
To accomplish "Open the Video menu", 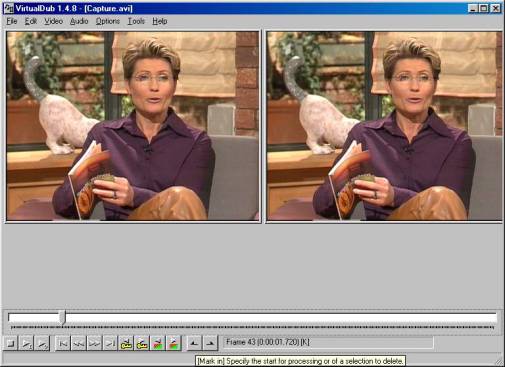I will click(x=53, y=21).
